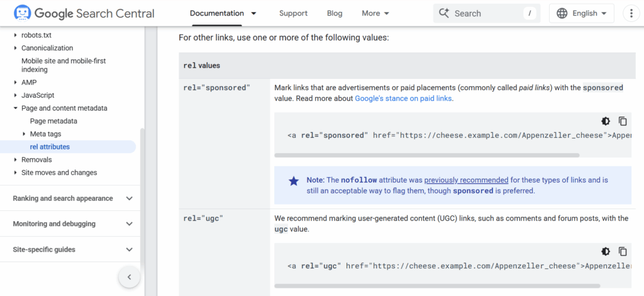
Task: Click the Google Search Central logo icon
Action: 22,13
